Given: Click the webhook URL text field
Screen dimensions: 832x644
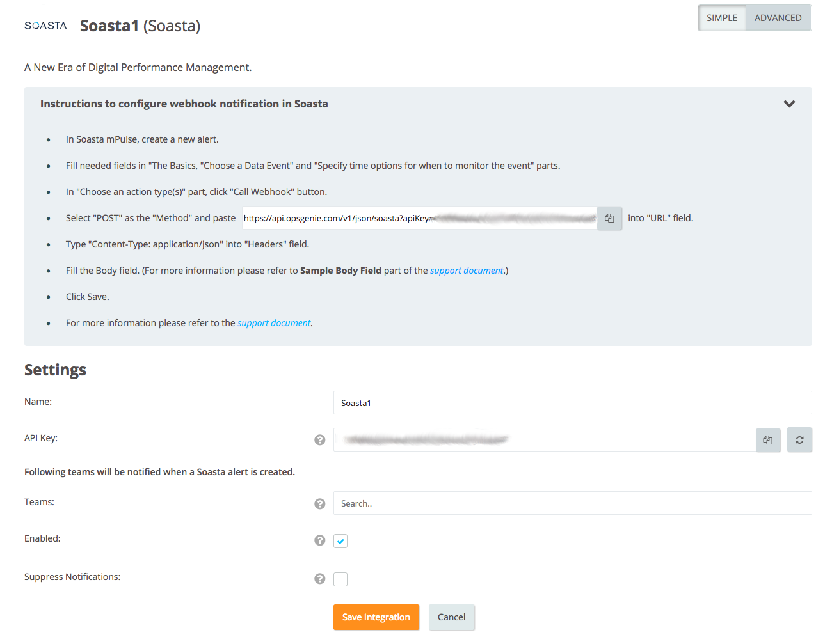Looking at the screenshot, I should pos(420,218).
